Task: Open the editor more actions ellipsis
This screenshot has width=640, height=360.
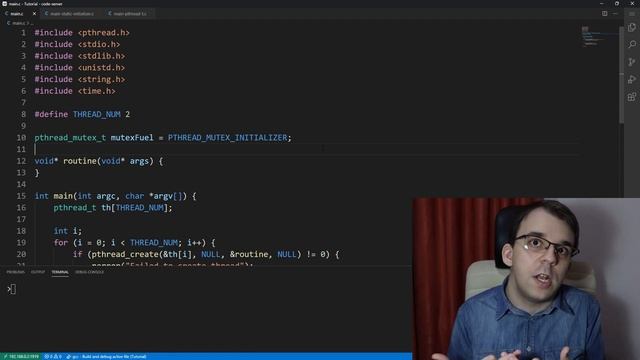Action: point(615,13)
